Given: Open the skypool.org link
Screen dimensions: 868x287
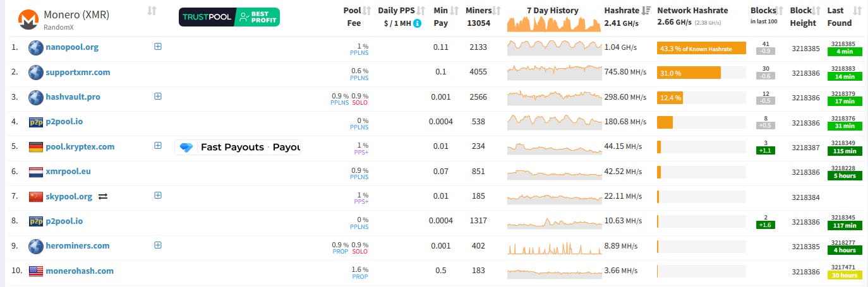Looking at the screenshot, I should (69, 197).
